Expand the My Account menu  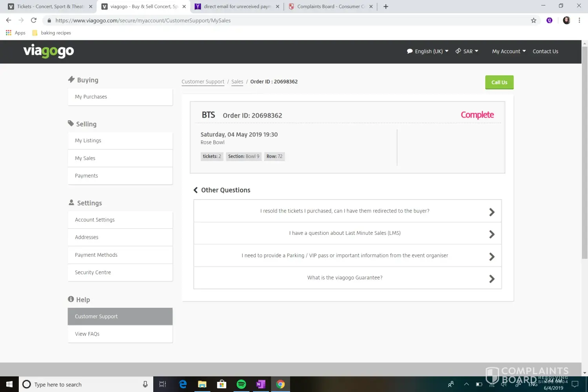pyautogui.click(x=509, y=51)
